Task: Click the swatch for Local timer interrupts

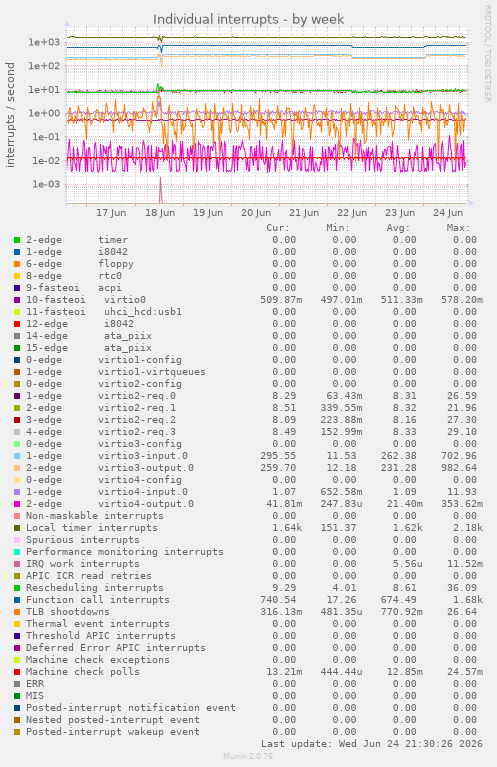Action: pos(17,528)
